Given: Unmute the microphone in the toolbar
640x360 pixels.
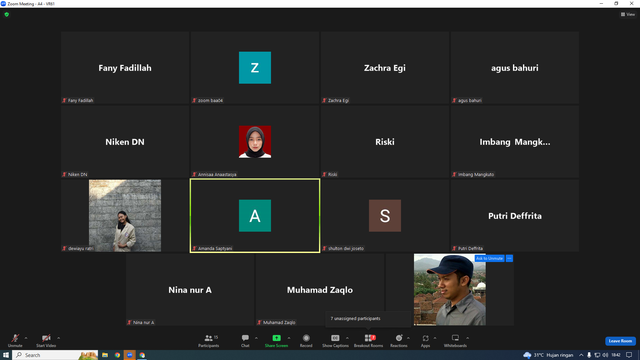Looking at the screenshot, I should 15,340.
